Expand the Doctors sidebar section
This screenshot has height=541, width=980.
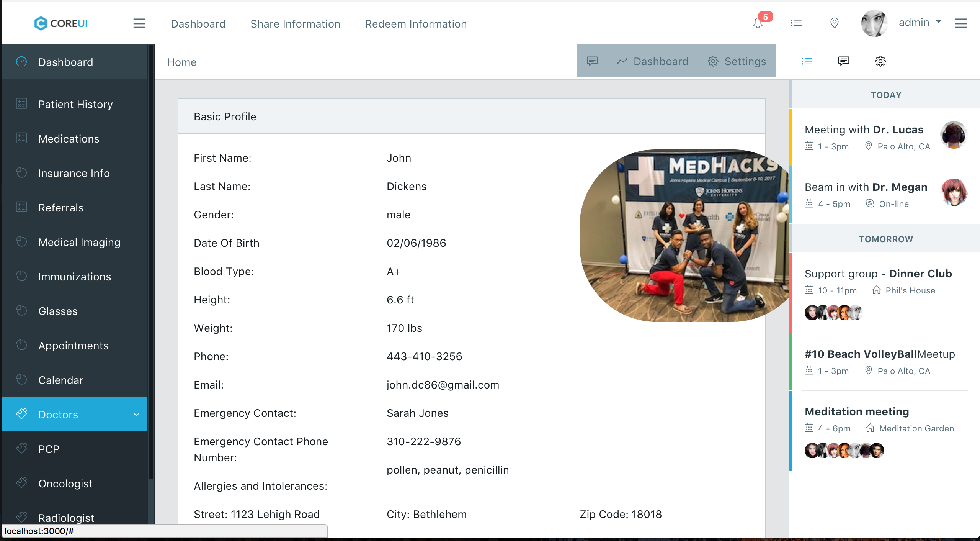[74, 414]
